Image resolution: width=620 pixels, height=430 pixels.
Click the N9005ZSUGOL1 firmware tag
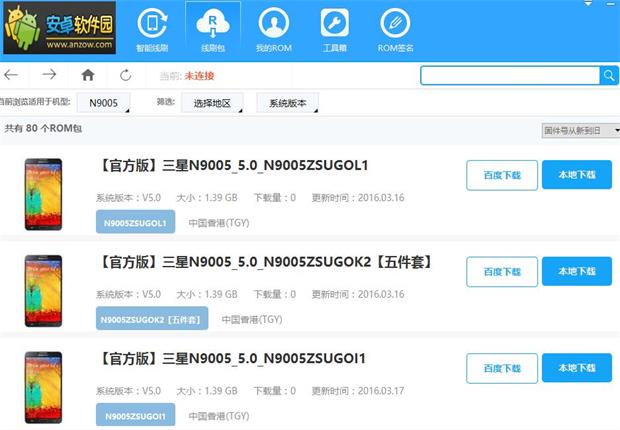(135, 223)
